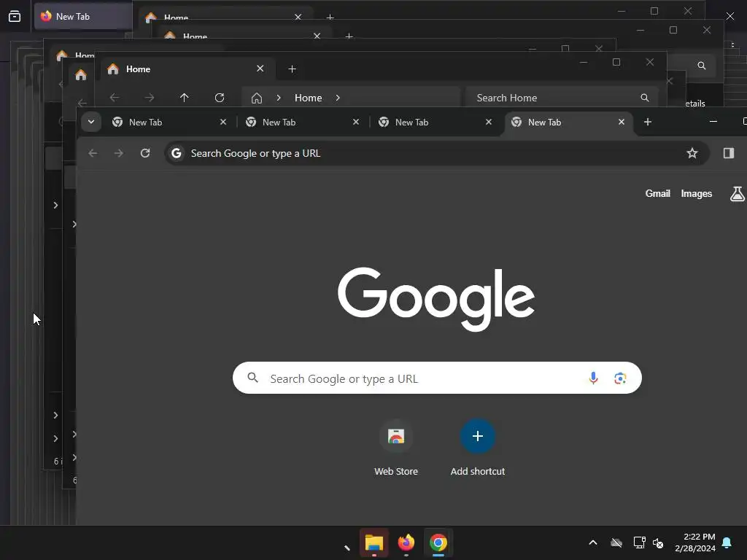Click File Explorer's forward arrow
The width and height of the screenshot is (747, 560).
(x=150, y=98)
